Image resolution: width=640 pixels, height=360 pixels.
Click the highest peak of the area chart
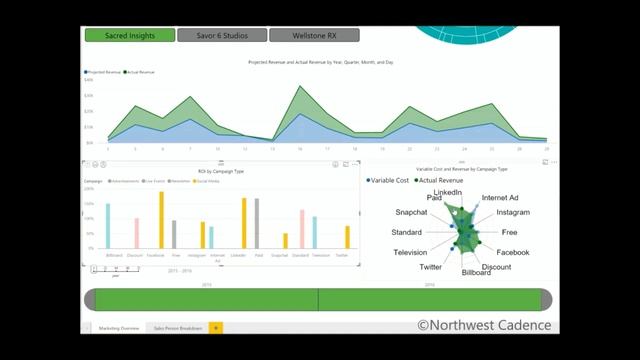300,86
